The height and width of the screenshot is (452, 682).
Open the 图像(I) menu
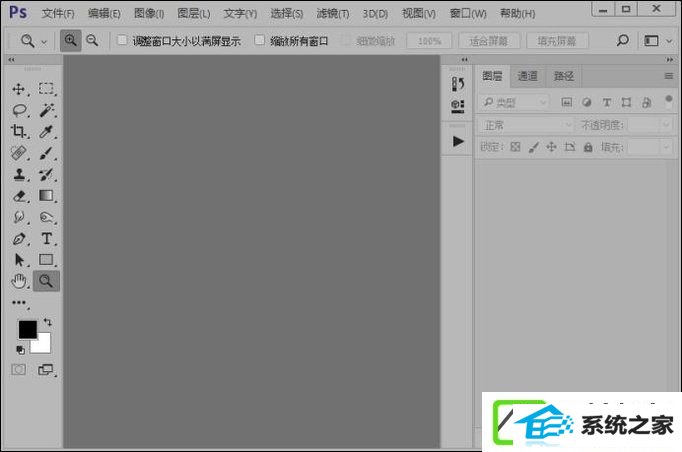tap(149, 14)
